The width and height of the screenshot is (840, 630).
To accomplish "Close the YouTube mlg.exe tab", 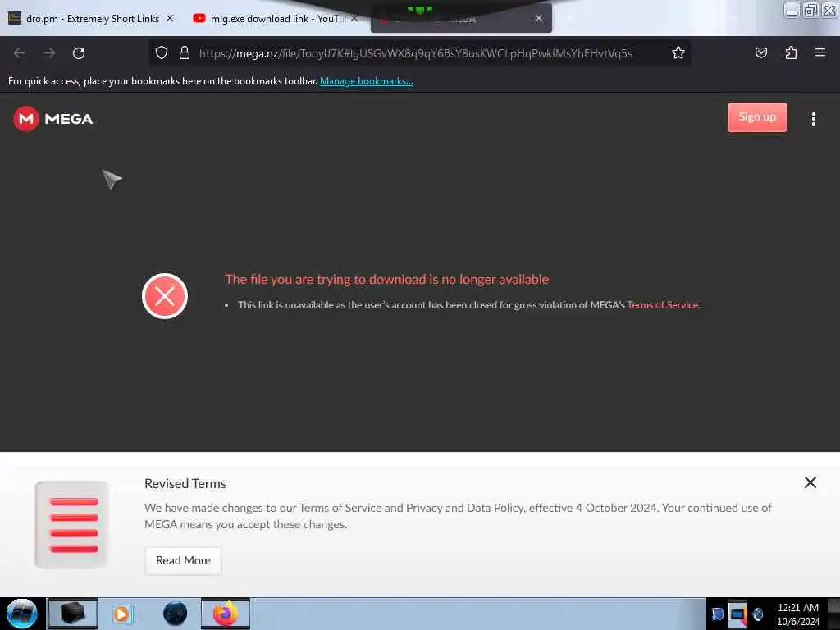I will click(354, 18).
